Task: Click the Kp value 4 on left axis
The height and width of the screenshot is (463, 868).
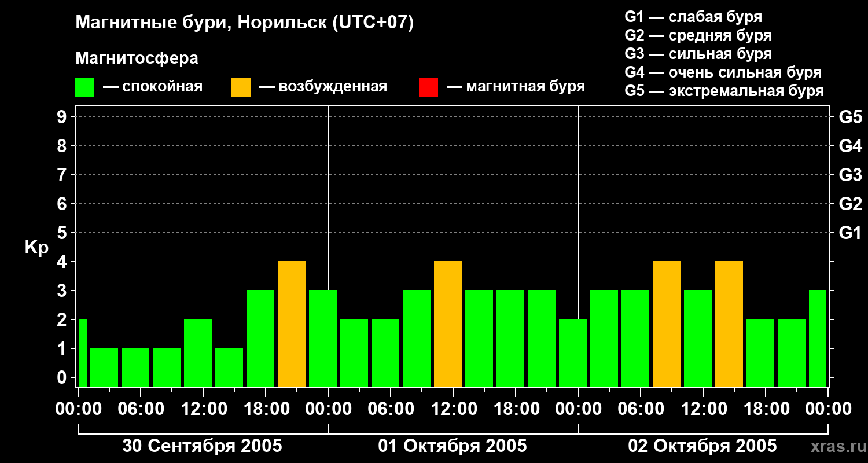Action: [x=63, y=262]
